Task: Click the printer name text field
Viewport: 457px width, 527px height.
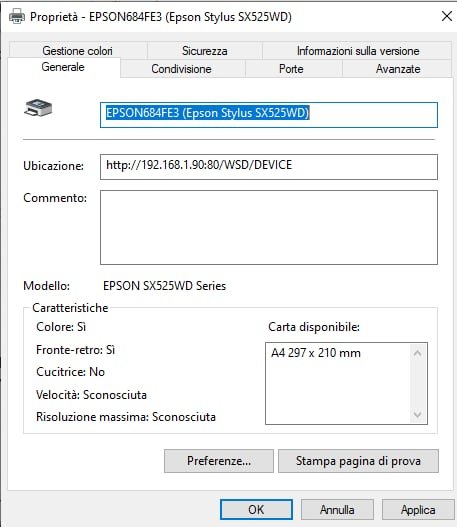Action: (x=269, y=115)
